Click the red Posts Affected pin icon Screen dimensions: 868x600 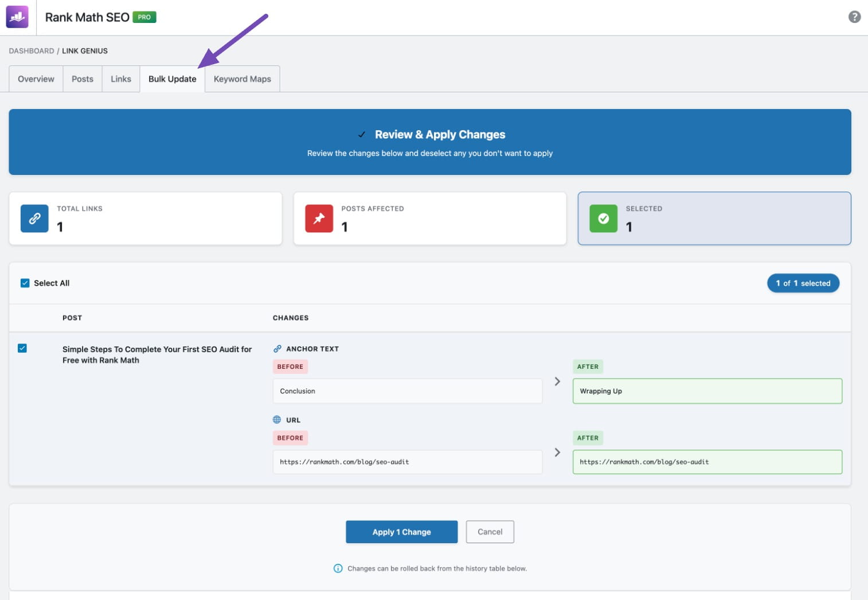(x=319, y=219)
